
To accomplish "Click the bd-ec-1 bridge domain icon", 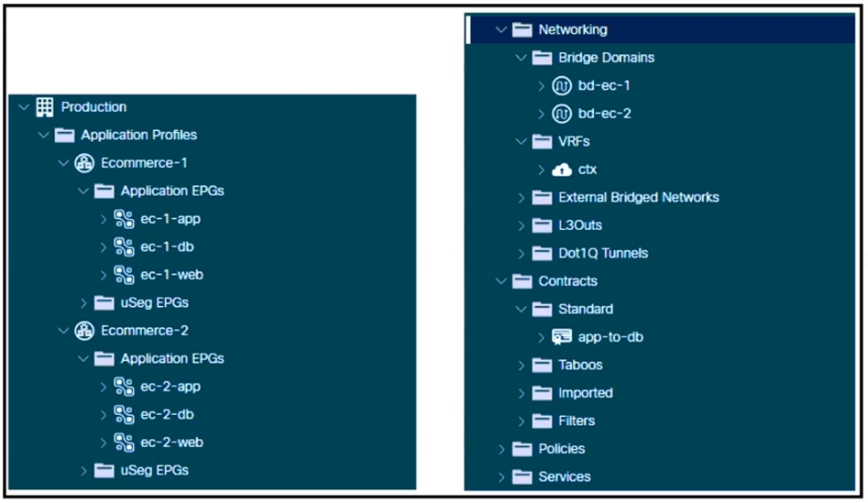I will (562, 86).
